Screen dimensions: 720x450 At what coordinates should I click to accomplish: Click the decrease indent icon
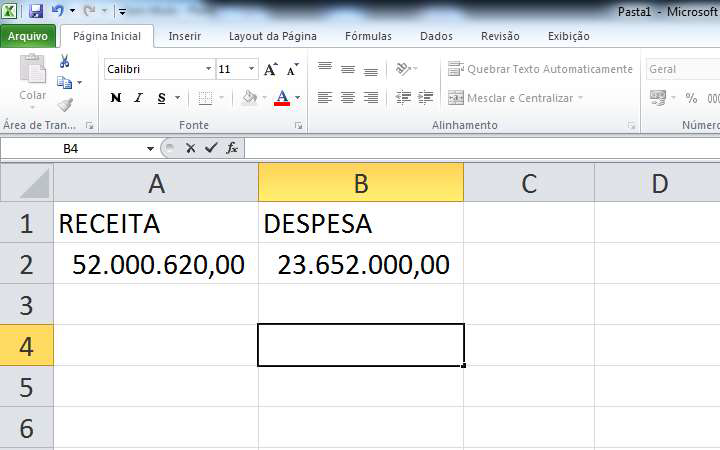click(403, 97)
